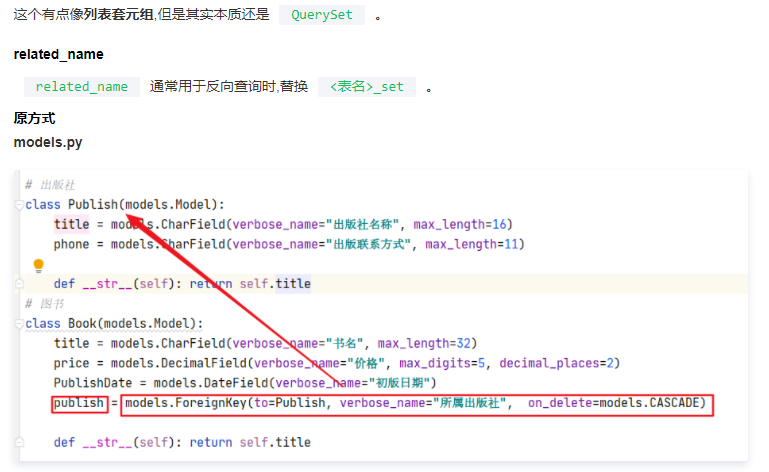Collapse the class Publish code fold
Viewport: 769px width, 472px height.
[19, 205]
